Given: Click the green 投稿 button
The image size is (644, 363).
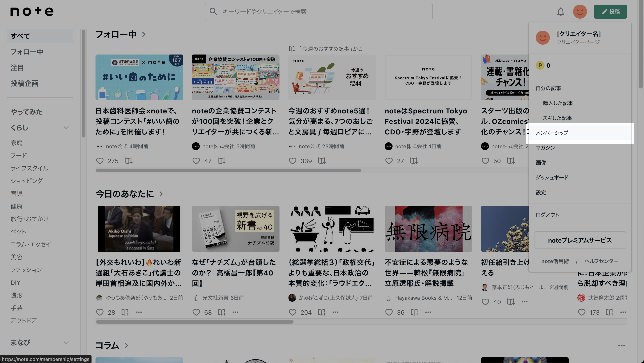Looking at the screenshot, I should pos(610,11).
